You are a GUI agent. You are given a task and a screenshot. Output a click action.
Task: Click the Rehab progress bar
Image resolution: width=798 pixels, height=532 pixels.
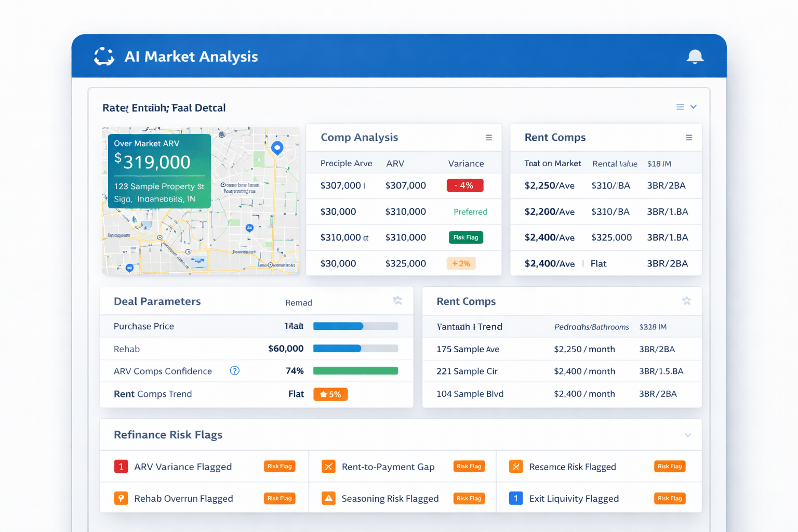tap(356, 349)
